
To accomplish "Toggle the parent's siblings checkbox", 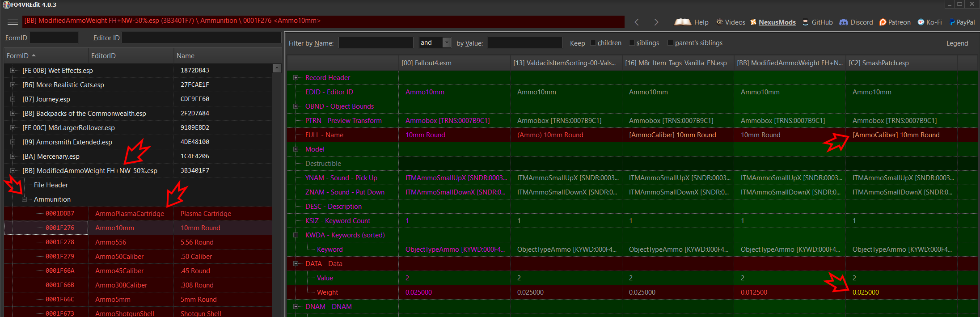I will (670, 43).
